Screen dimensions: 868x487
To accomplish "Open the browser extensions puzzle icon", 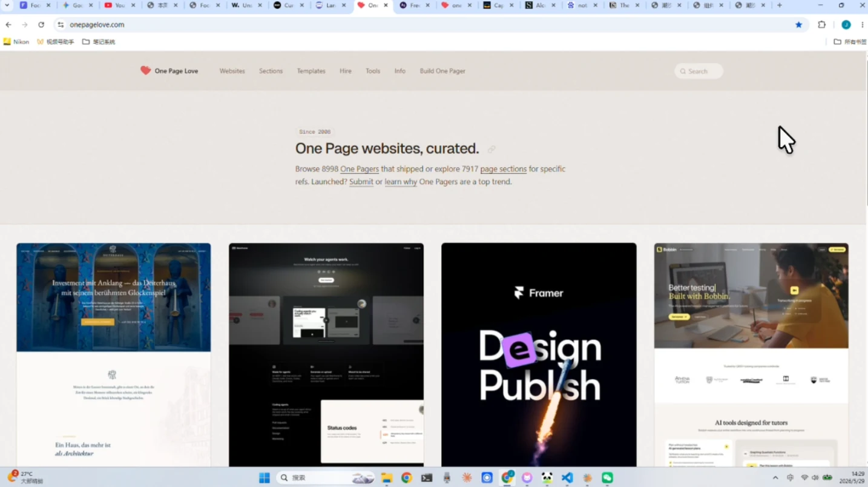I will click(821, 25).
